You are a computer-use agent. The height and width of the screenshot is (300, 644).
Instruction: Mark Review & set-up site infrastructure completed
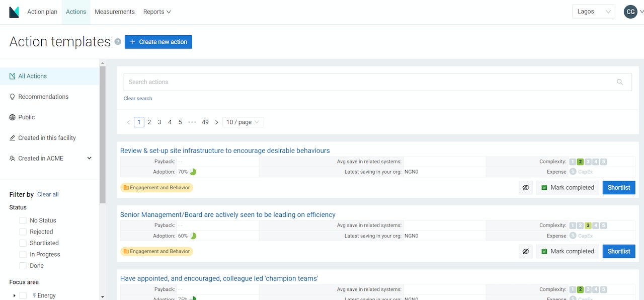(568, 187)
